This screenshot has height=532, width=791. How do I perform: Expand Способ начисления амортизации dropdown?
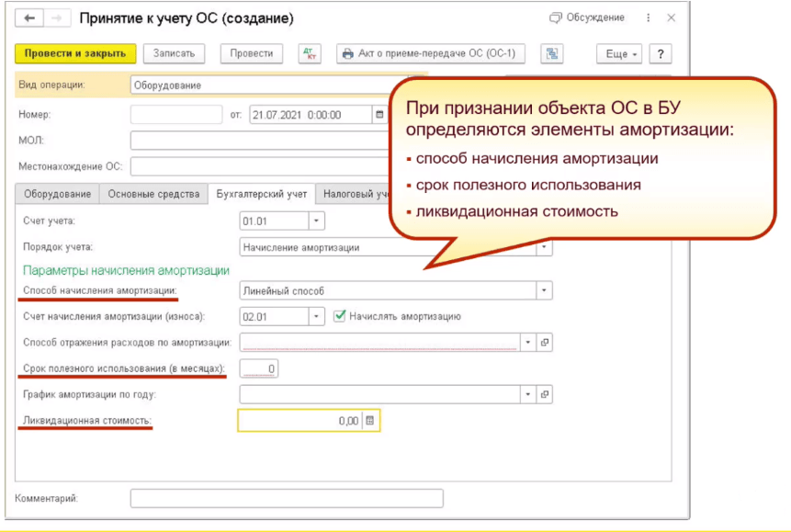click(545, 290)
